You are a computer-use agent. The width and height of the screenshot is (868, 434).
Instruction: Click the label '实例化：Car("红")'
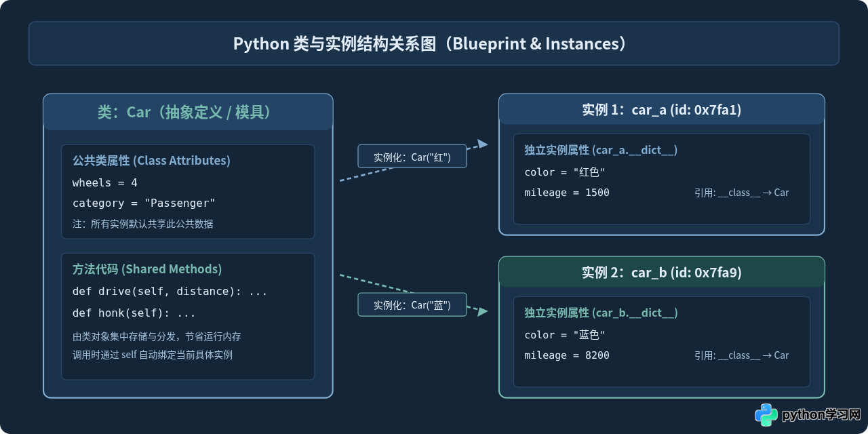(x=412, y=157)
